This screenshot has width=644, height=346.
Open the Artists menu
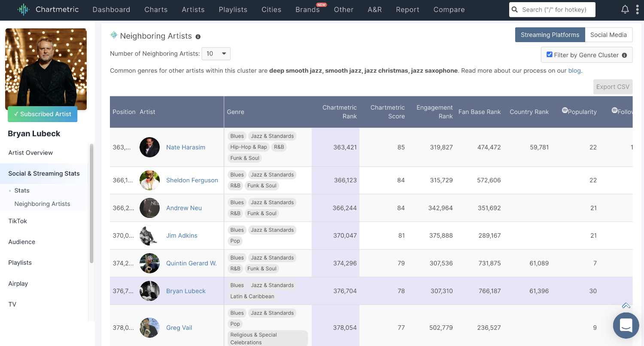click(x=193, y=9)
